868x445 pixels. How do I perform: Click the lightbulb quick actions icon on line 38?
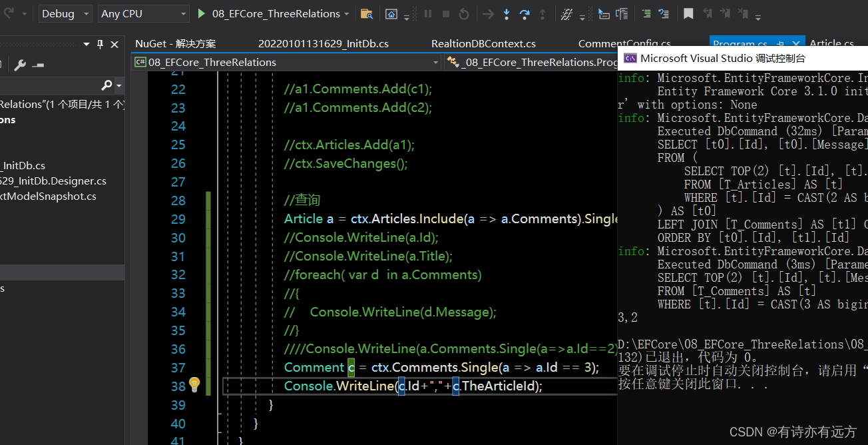(x=194, y=384)
